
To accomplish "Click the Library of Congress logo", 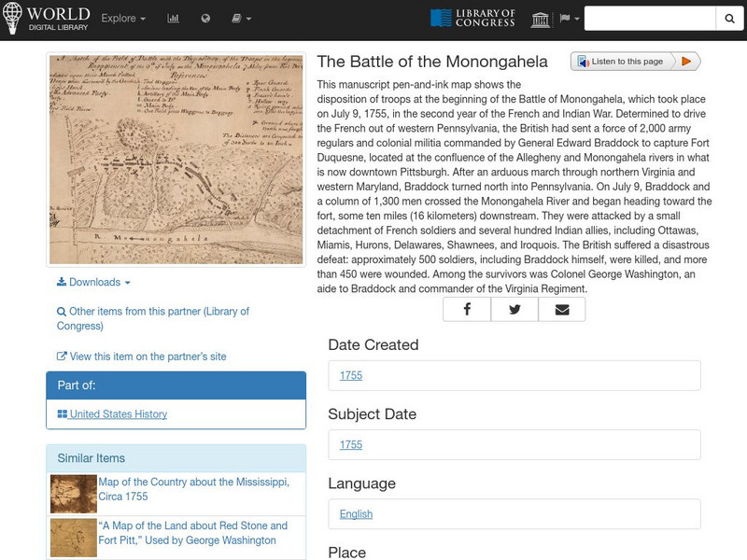I will 472,18.
